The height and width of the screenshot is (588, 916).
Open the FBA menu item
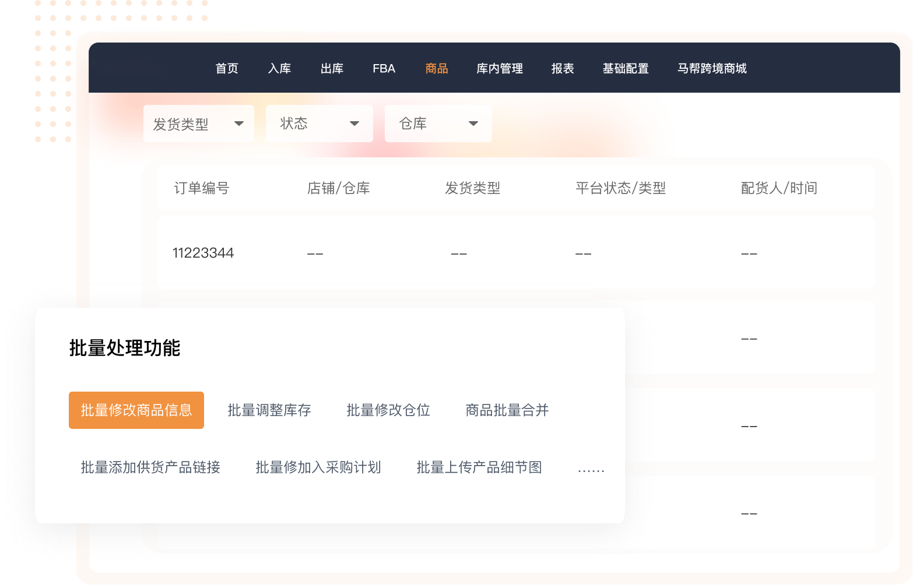(x=384, y=69)
